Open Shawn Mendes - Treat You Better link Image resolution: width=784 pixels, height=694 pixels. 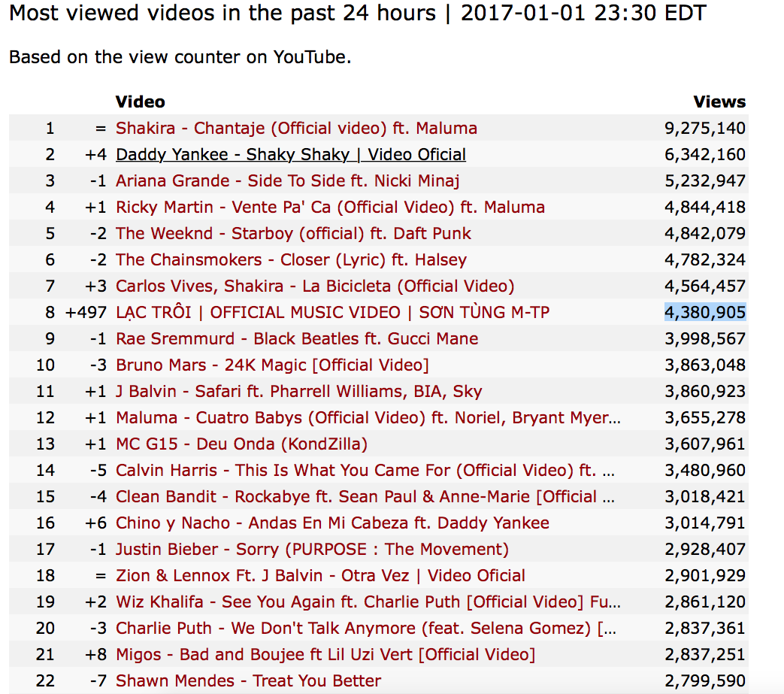pos(248,681)
